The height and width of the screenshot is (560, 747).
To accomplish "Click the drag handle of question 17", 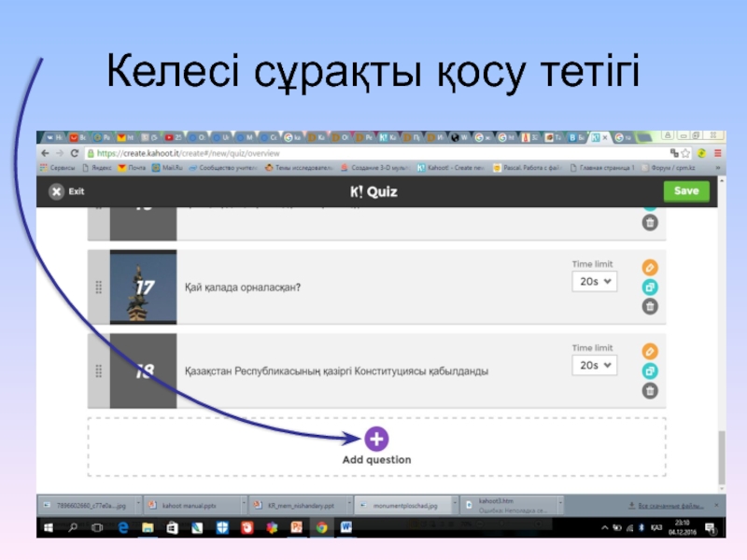I will (99, 287).
